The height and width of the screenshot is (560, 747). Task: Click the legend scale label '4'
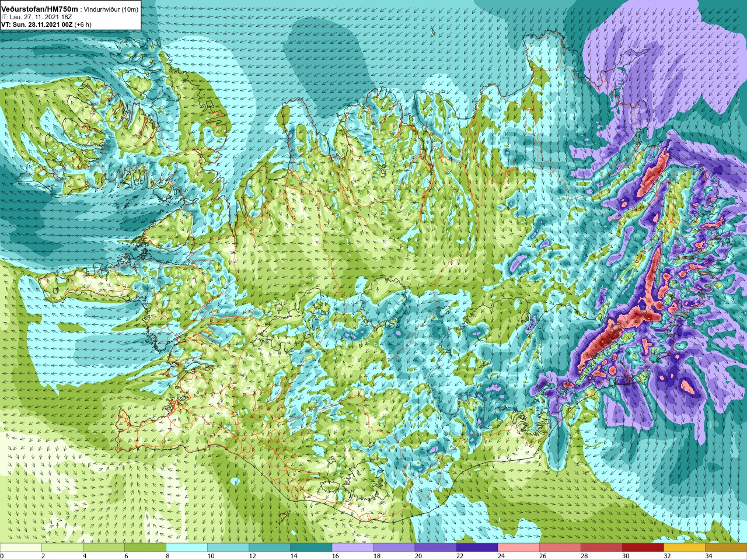pos(85,556)
